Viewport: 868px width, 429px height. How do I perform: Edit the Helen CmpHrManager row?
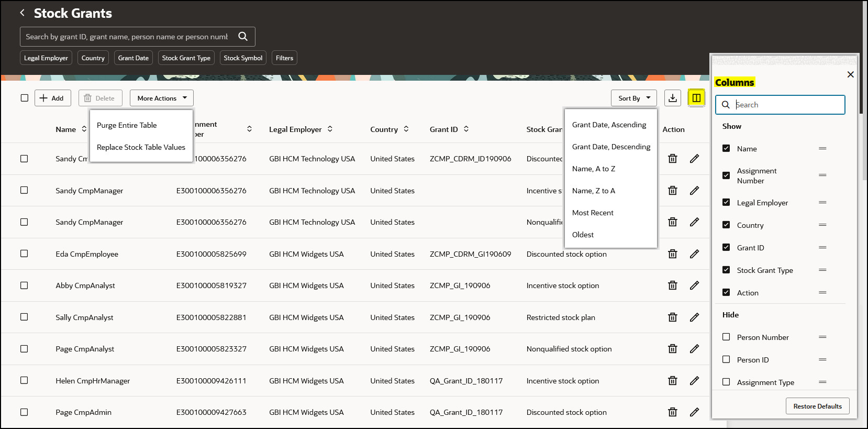coord(694,381)
